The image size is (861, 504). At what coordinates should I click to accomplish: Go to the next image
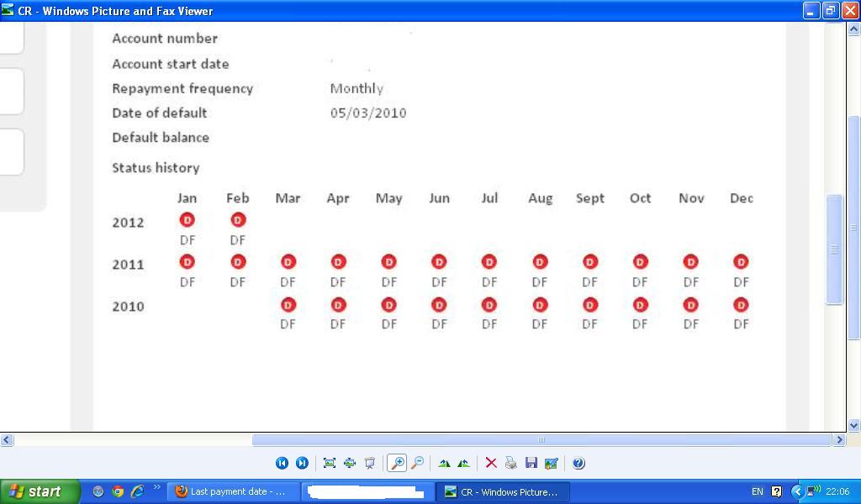tap(302, 463)
